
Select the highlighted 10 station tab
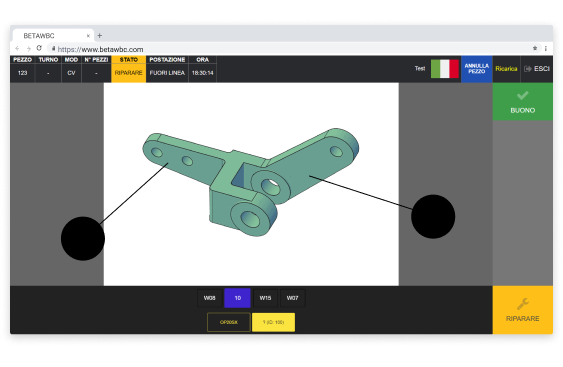(x=237, y=298)
